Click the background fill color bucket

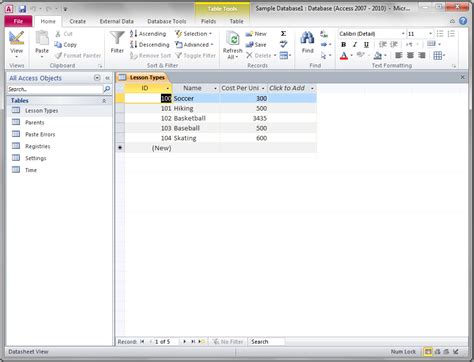378,55
